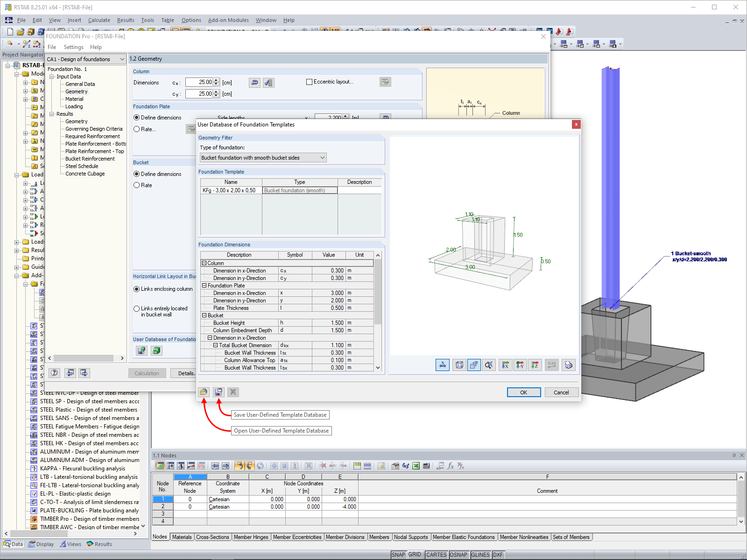
Task: Select Bucket Define dimensions radio
Action: (137, 174)
